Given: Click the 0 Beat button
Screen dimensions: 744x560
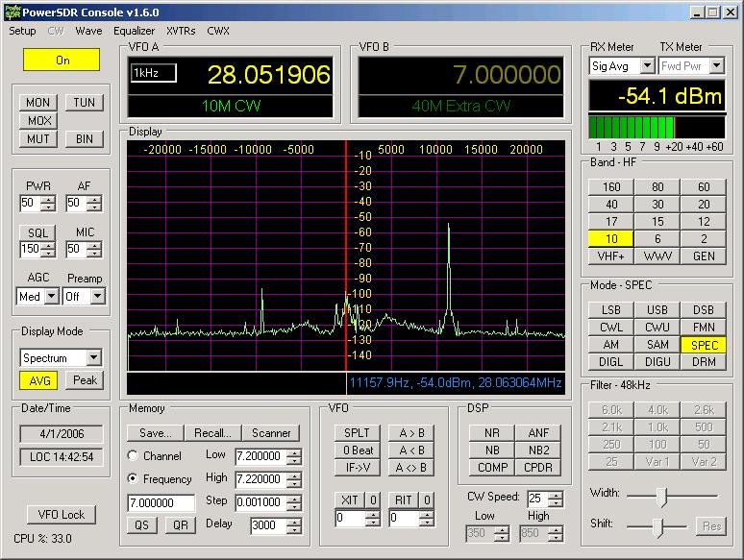Looking at the screenshot, I should [x=357, y=450].
